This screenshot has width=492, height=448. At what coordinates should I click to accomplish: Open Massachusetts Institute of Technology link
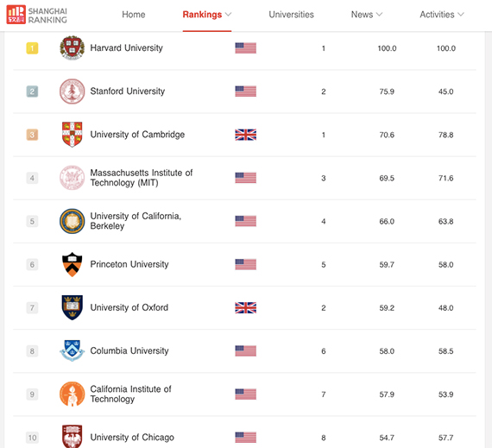(142, 178)
